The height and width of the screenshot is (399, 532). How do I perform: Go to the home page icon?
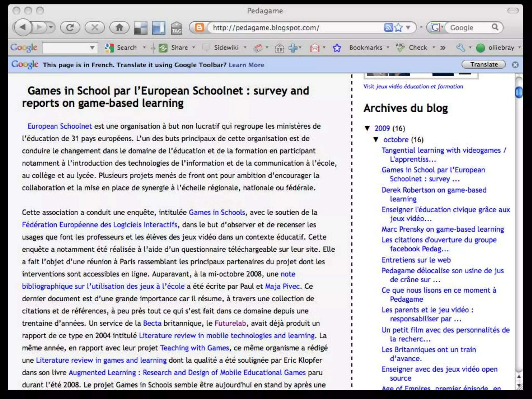pyautogui.click(x=119, y=27)
